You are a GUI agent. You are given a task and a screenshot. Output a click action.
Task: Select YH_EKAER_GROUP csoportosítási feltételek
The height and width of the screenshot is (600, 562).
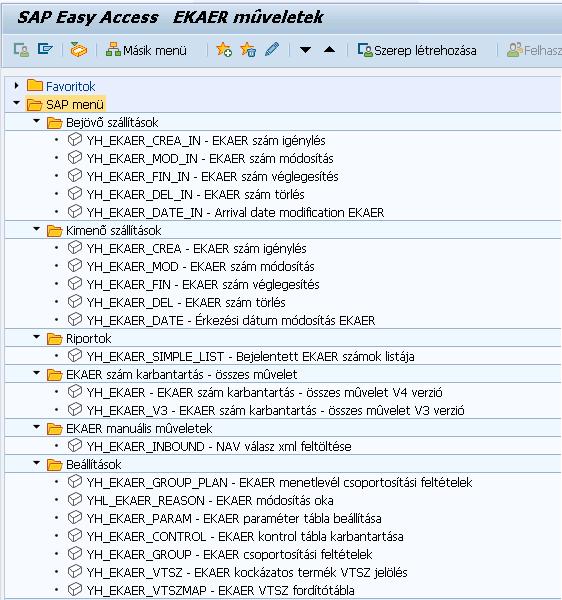pyautogui.click(x=230, y=554)
